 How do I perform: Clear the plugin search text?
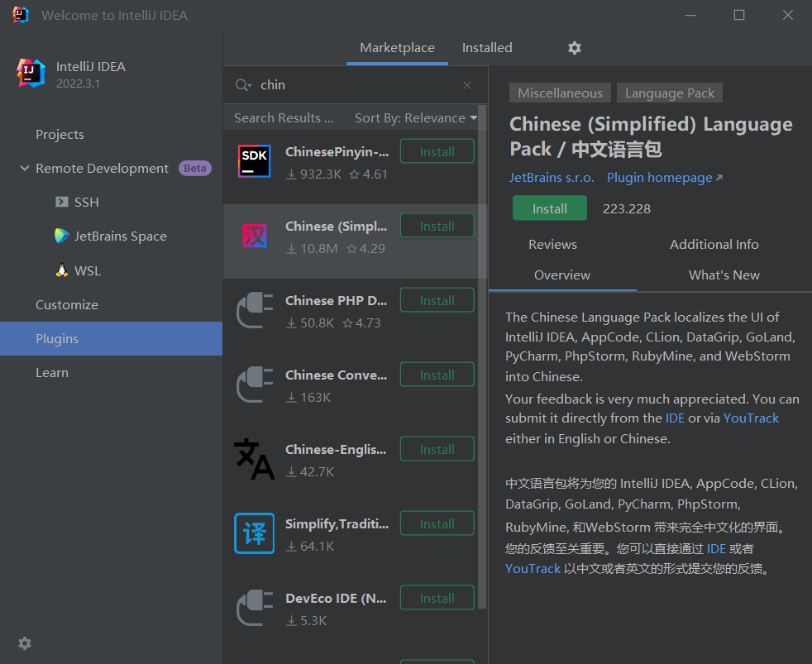coord(467,85)
